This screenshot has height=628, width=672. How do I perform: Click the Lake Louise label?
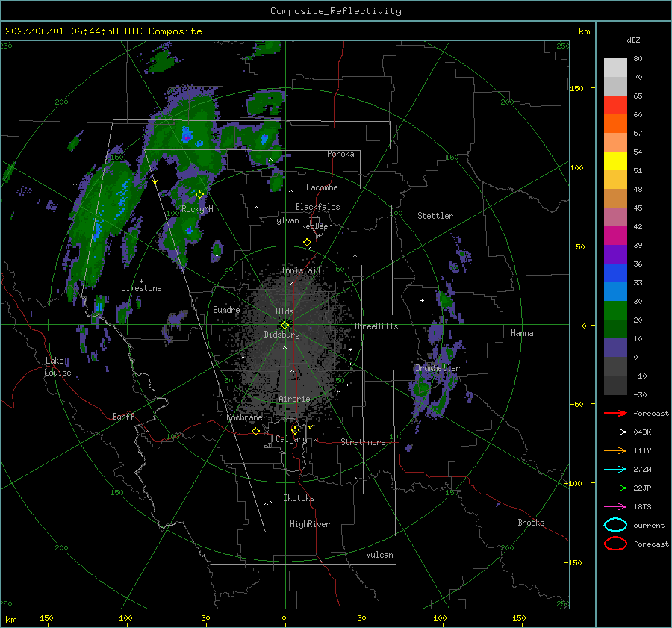point(58,367)
